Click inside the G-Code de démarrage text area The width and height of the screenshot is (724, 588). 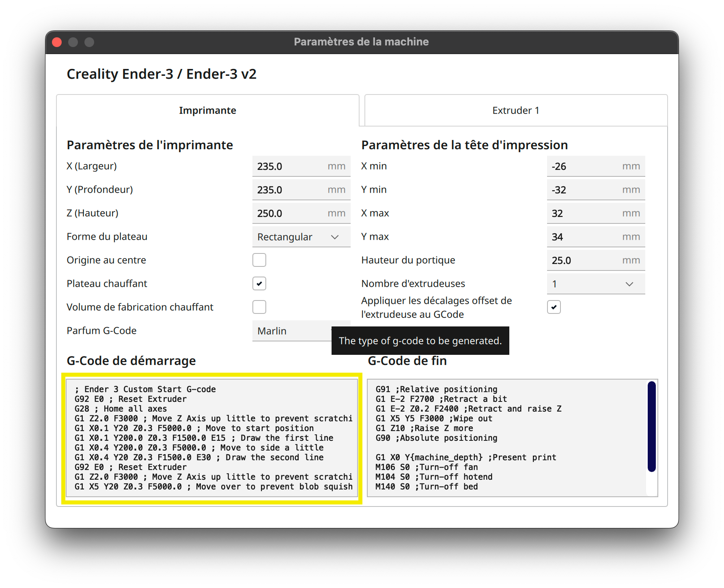point(212,438)
